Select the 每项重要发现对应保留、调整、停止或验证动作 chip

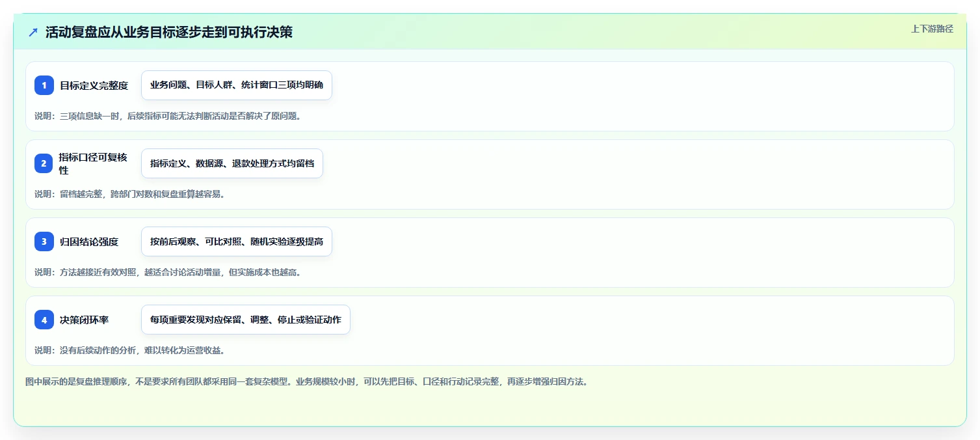pyautogui.click(x=246, y=320)
